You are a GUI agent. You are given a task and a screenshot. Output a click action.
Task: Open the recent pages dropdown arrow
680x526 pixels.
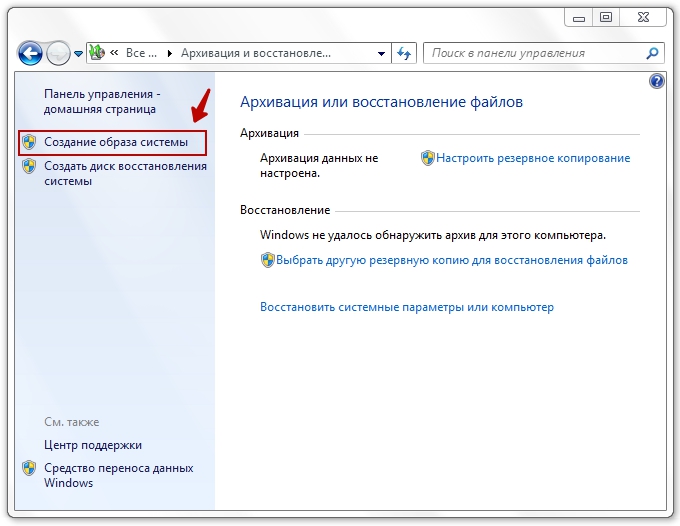pos(78,54)
